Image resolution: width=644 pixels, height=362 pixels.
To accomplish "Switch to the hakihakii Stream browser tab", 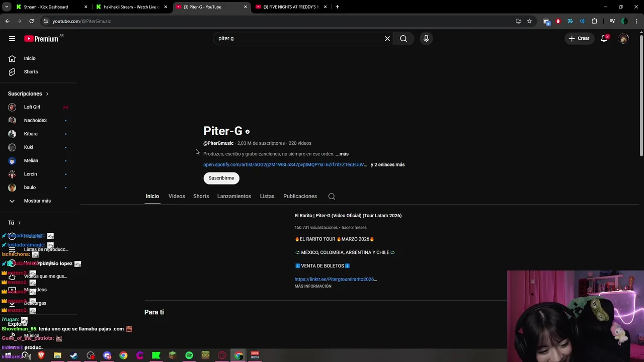I will click(131, 7).
